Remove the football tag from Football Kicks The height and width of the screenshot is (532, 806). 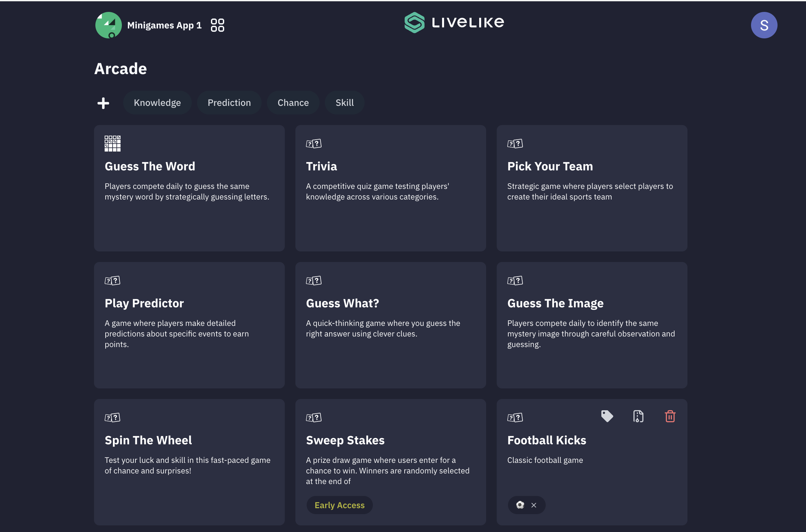(x=534, y=505)
